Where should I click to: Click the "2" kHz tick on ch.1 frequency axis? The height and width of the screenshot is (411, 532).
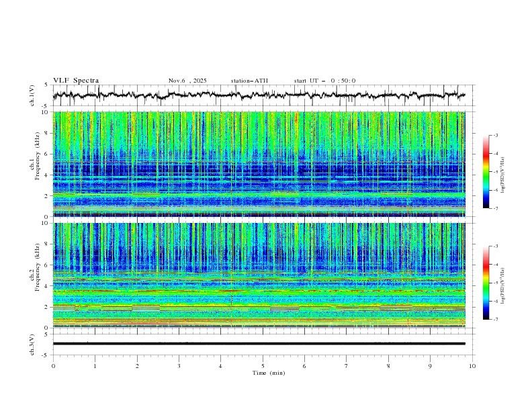click(x=46, y=195)
